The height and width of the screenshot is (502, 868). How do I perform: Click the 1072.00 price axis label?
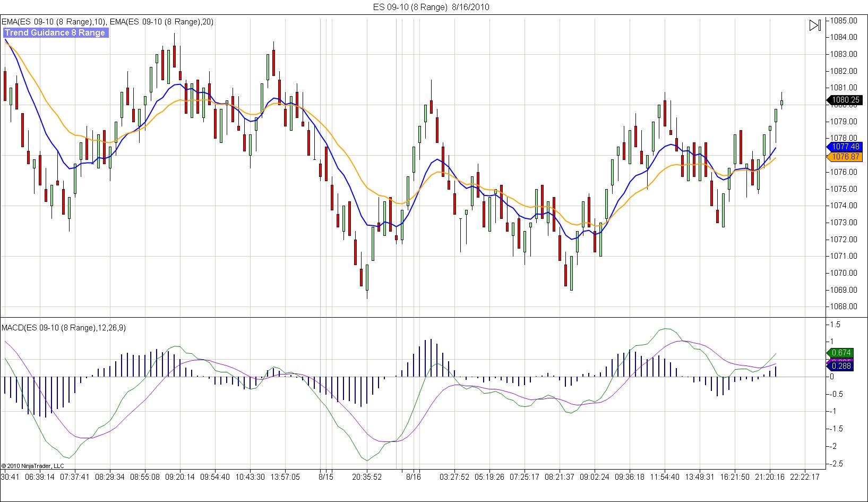(x=844, y=240)
